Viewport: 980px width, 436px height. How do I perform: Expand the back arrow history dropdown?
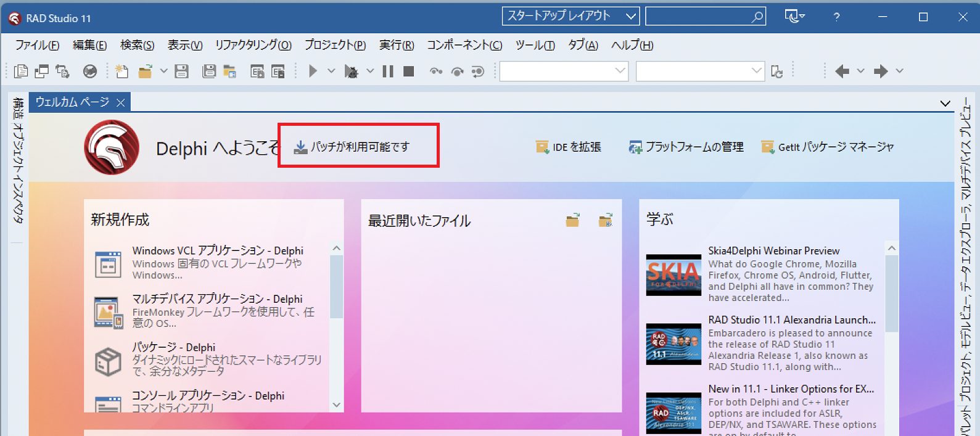860,72
